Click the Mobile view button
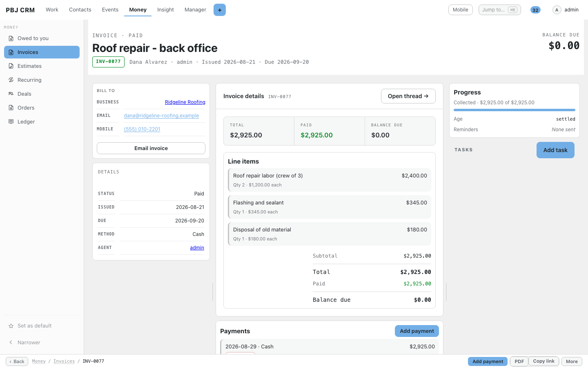The image size is (588, 368). (461, 10)
